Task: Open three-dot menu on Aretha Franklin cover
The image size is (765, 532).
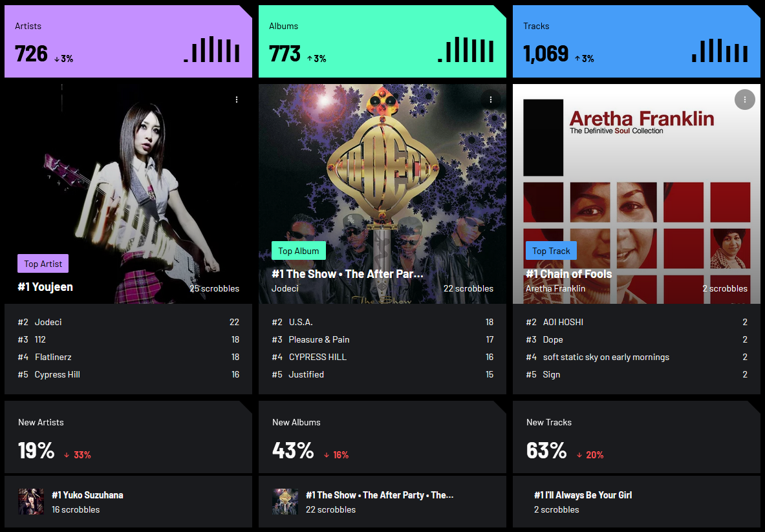Action: click(744, 100)
